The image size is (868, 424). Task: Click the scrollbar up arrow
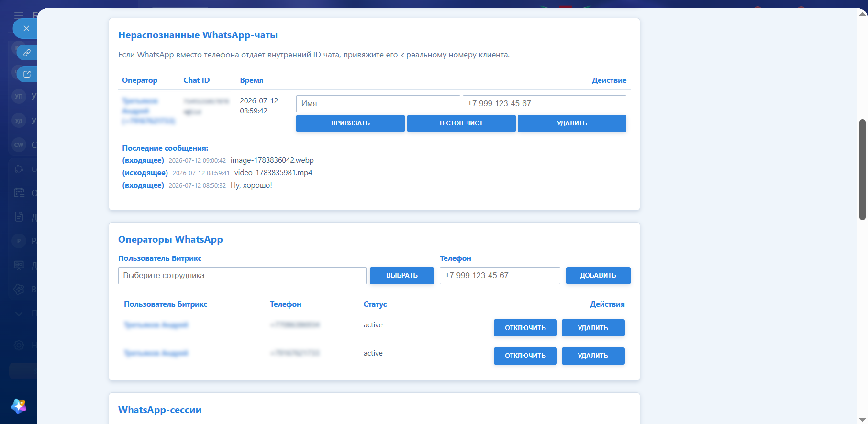coord(863,13)
